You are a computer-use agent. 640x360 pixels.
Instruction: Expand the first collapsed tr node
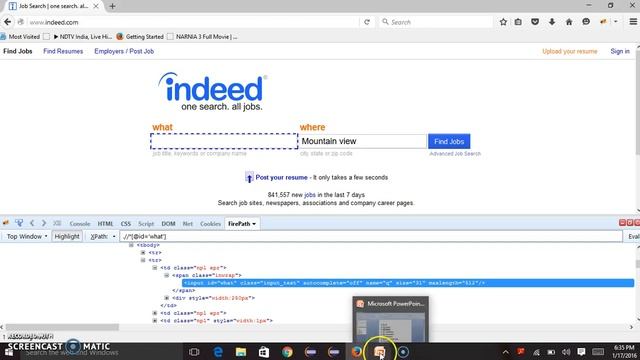point(143,253)
